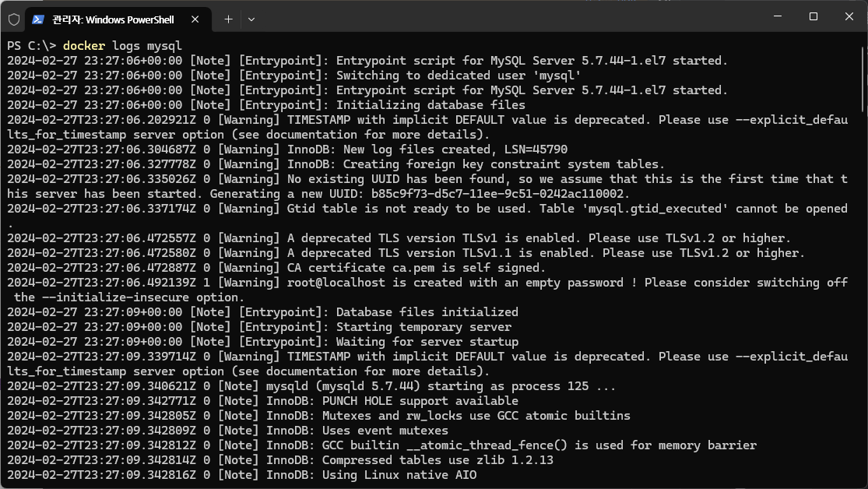Minimize the terminal window
Image resolution: width=868 pixels, height=489 pixels.
point(777,16)
